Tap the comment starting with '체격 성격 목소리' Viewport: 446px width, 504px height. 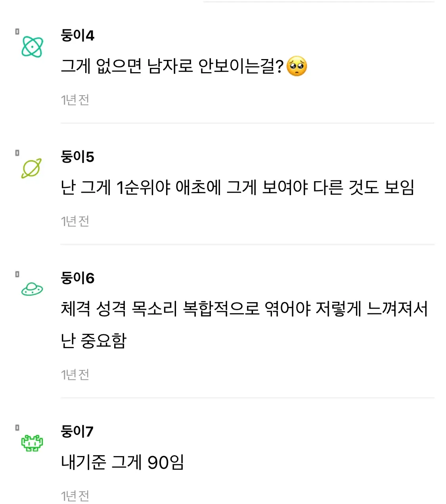point(244,309)
